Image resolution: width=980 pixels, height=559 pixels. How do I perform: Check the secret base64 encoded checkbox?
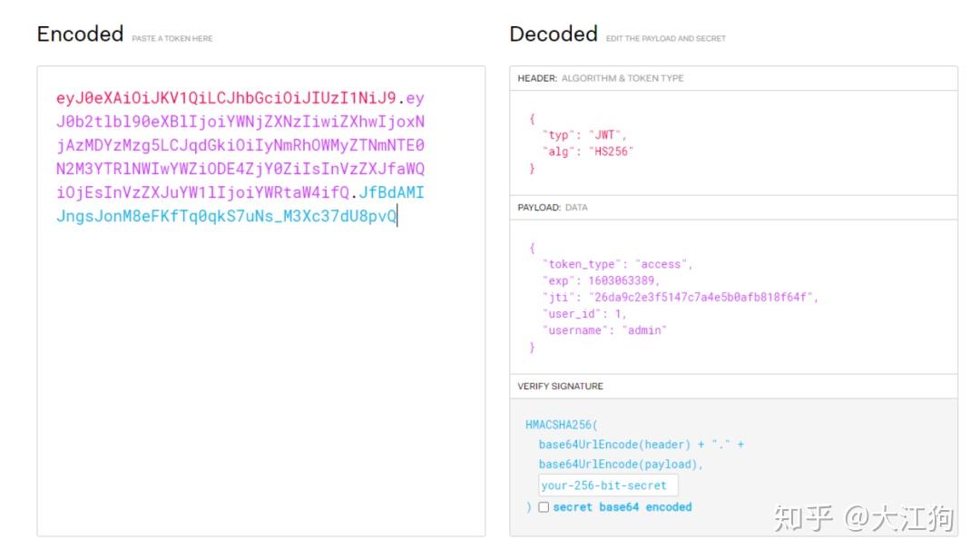coord(544,507)
